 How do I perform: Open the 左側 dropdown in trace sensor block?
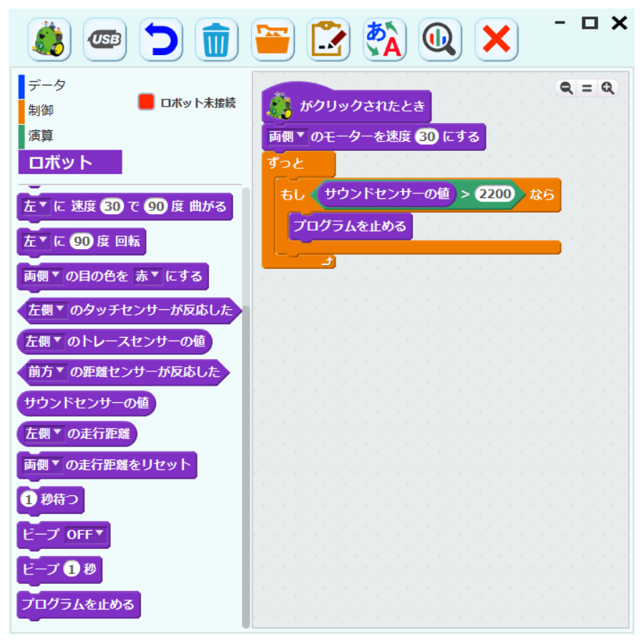[x=44, y=341]
